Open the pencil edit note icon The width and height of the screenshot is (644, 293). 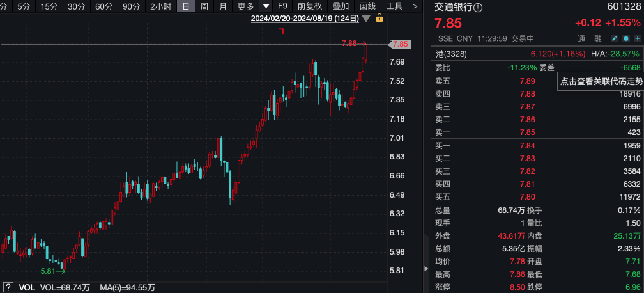click(615, 38)
